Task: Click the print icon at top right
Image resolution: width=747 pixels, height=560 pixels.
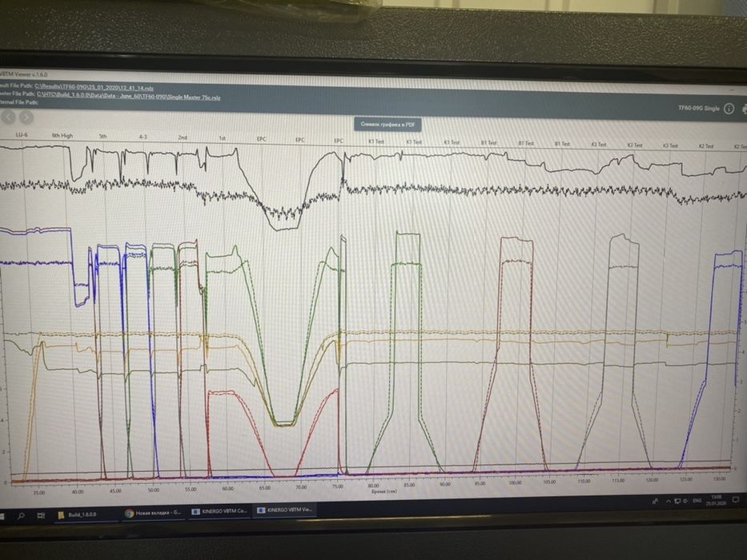Action: click(744, 110)
